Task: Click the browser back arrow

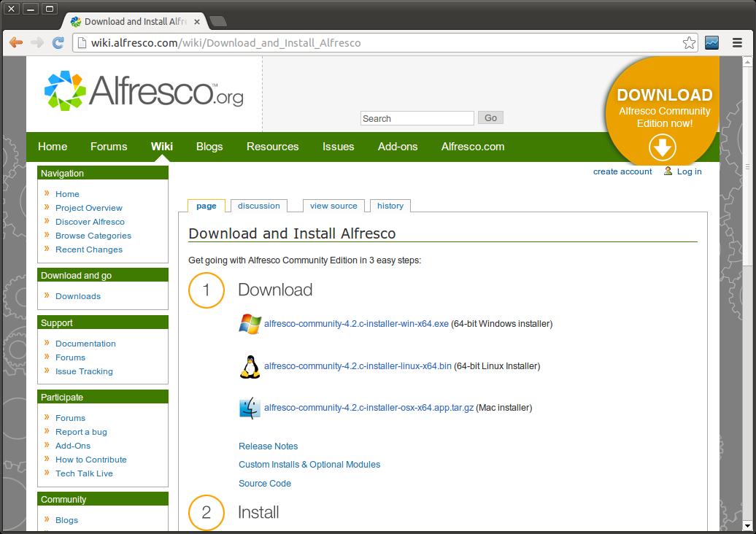Action: 16,43
